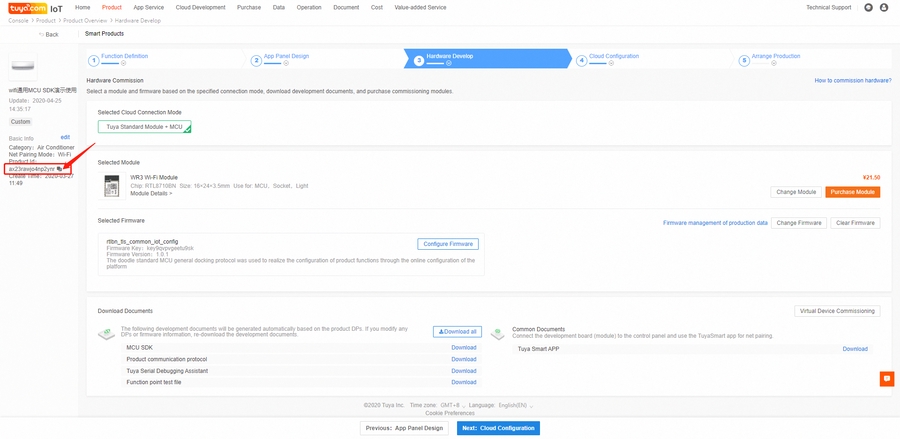Click Purchase Module button

(x=852, y=192)
